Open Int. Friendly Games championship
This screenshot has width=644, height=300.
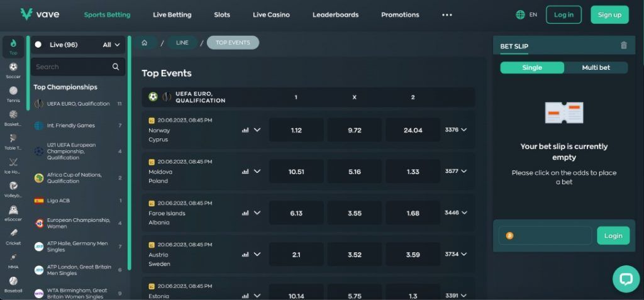point(77,126)
